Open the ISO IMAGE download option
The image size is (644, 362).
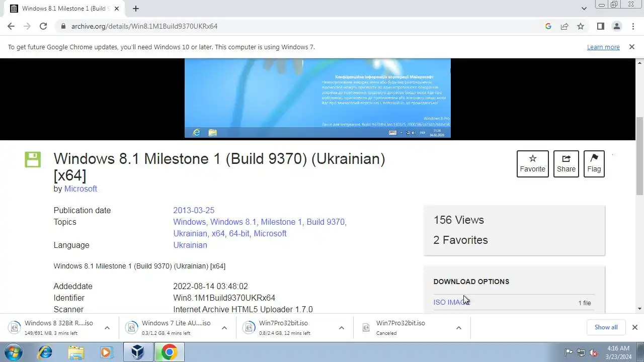pyautogui.click(x=451, y=302)
